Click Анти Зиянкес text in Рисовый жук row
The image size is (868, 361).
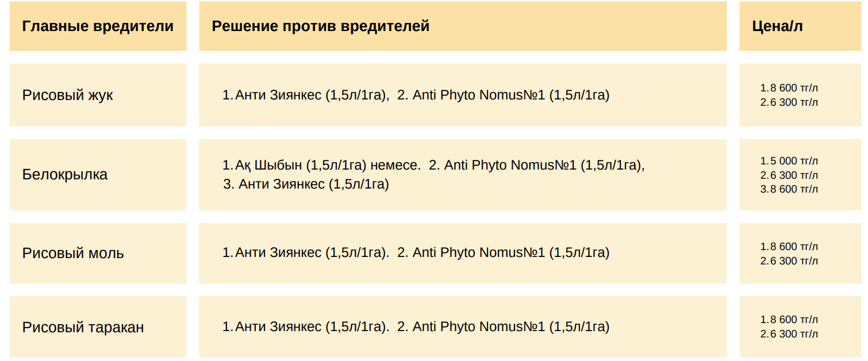(278, 95)
